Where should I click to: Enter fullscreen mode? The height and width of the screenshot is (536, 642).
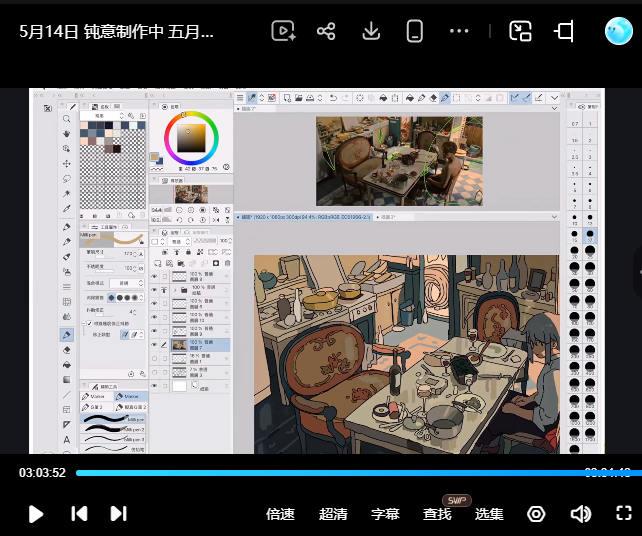click(624, 513)
